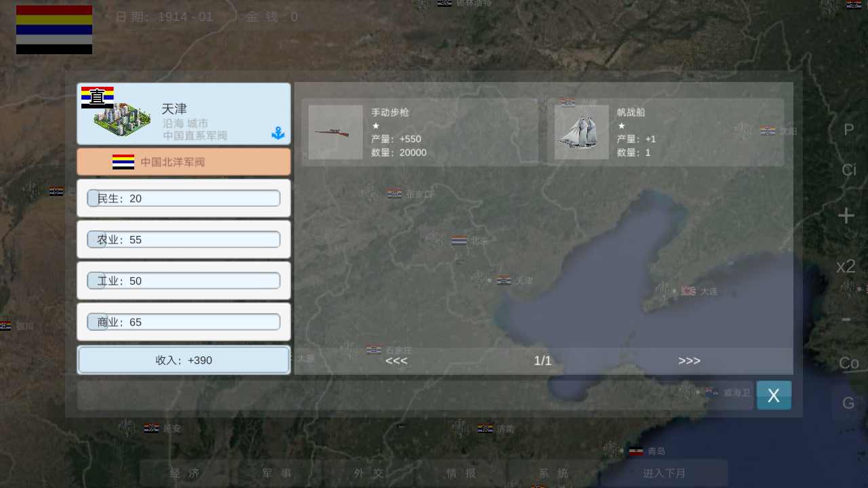Click the 收入 +390 income field
868x488 pixels.
184,360
